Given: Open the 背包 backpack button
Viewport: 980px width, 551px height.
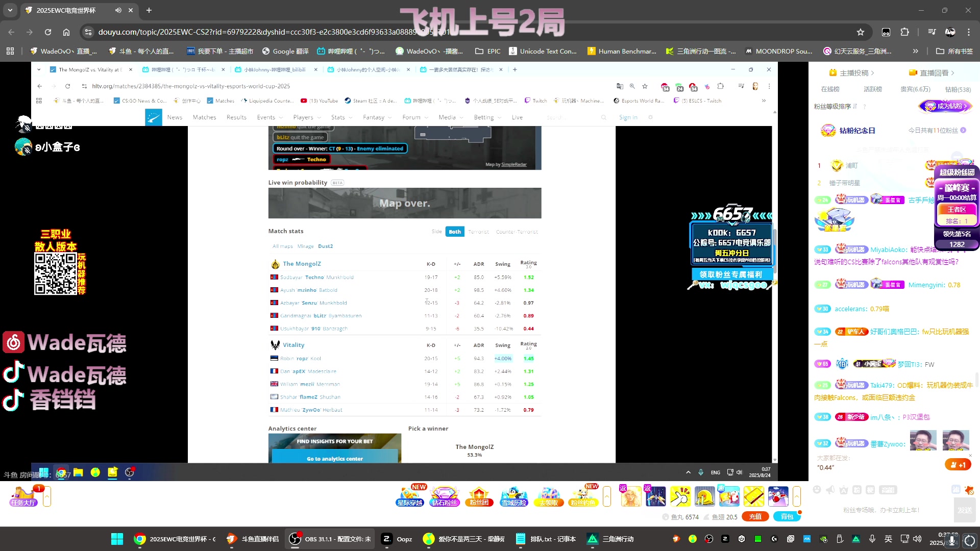Looking at the screenshot, I should coord(787,516).
